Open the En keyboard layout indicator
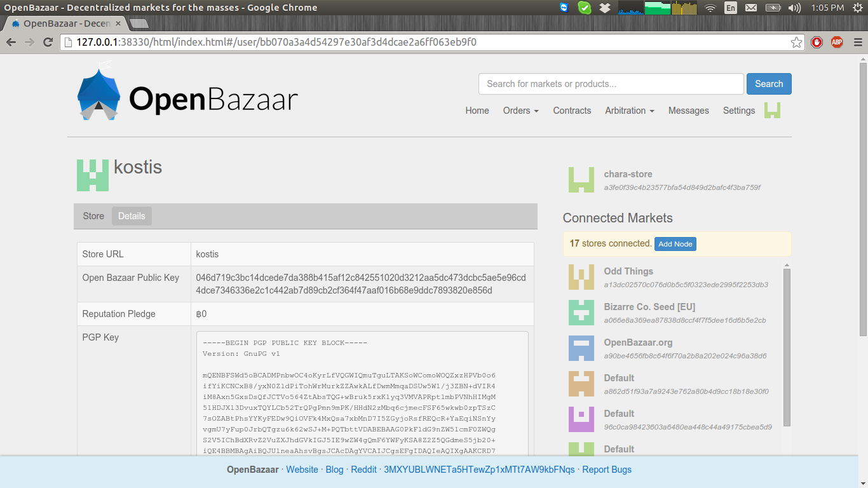This screenshot has height=488, width=868. pos(731,8)
